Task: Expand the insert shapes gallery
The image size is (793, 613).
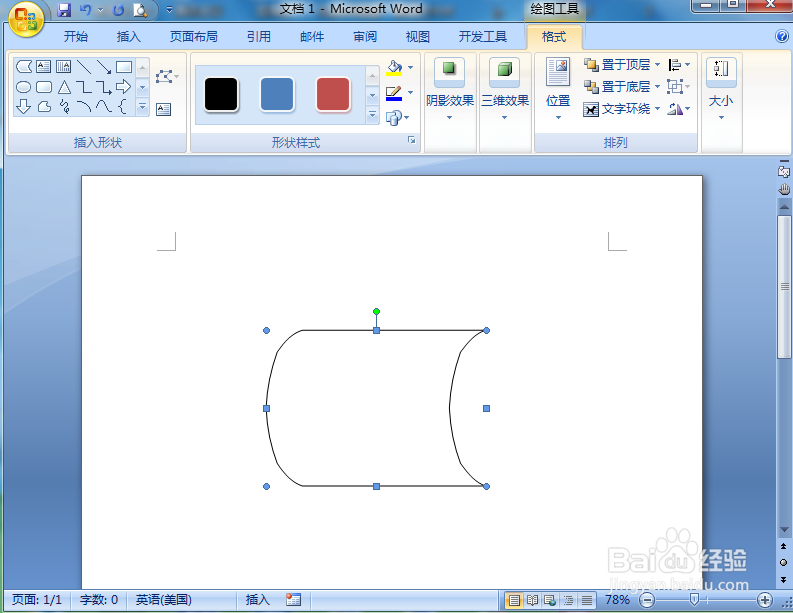Action: pos(143,107)
